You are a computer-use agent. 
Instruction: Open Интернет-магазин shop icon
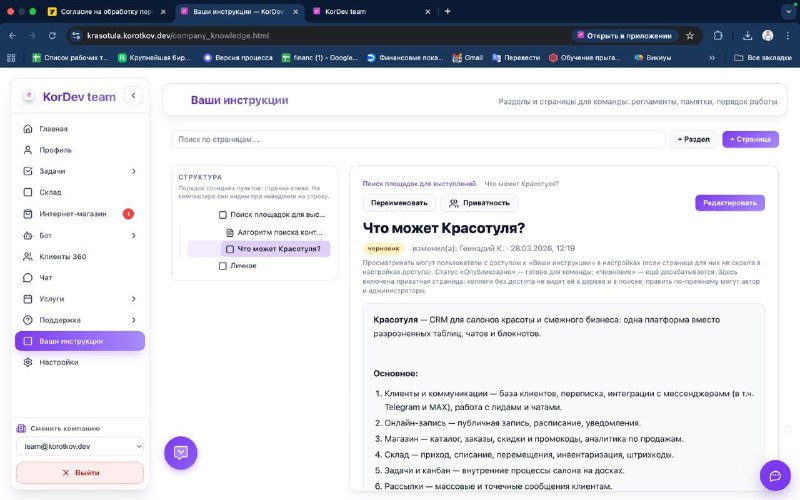(x=28, y=214)
